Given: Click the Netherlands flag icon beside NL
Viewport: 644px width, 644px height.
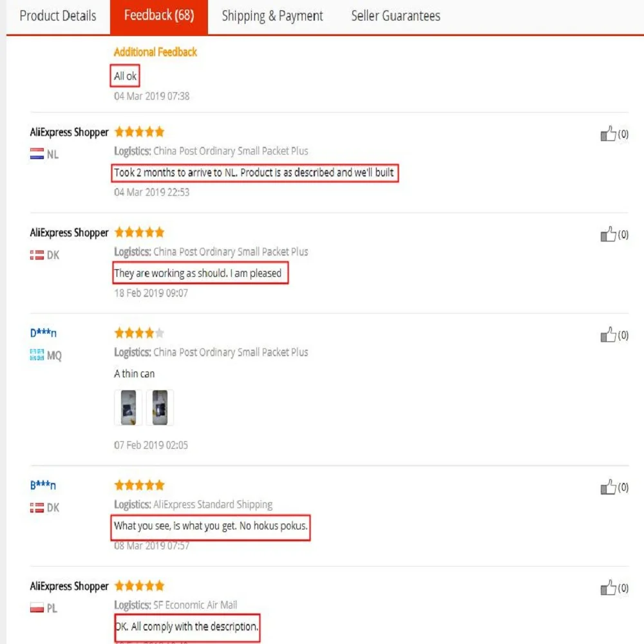Looking at the screenshot, I should [x=37, y=154].
